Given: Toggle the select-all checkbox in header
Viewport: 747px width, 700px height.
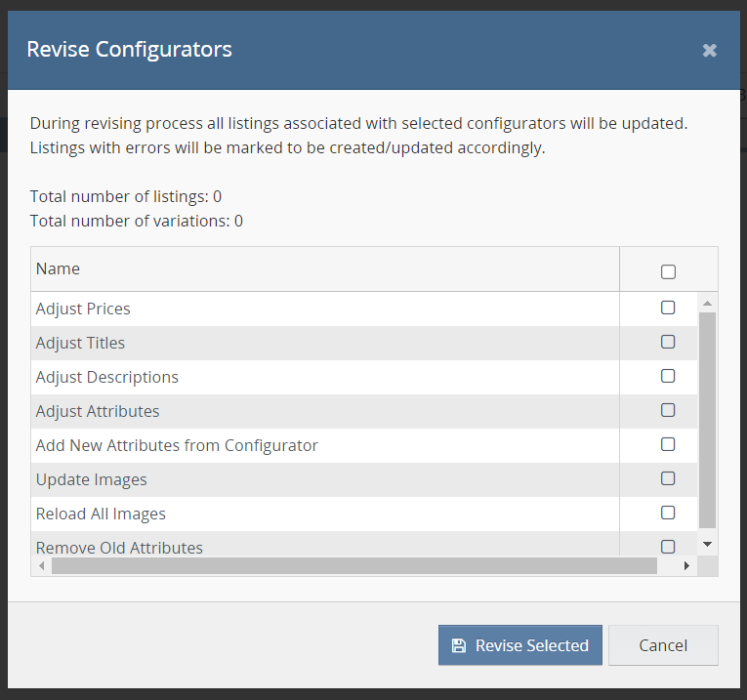Looking at the screenshot, I should click(668, 271).
